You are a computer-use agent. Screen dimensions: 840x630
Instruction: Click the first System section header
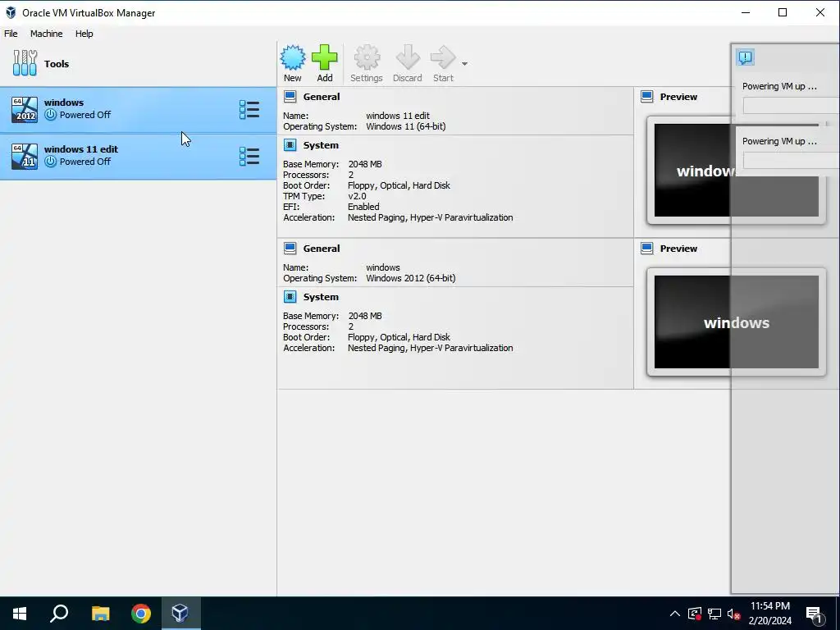(x=321, y=145)
